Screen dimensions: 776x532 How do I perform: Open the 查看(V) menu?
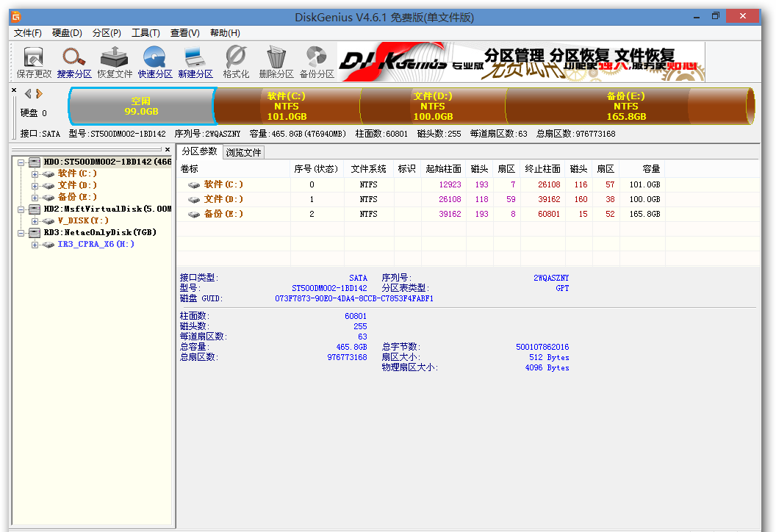(x=184, y=33)
